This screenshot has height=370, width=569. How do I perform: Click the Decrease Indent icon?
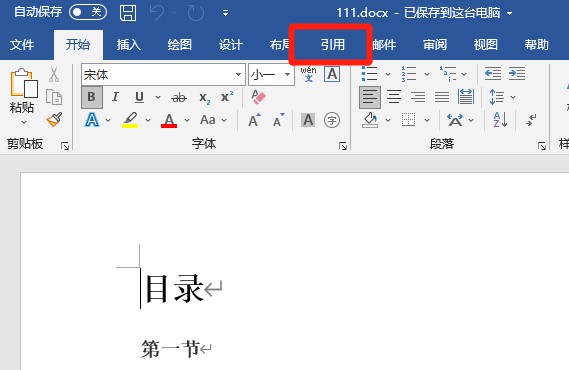click(493, 74)
